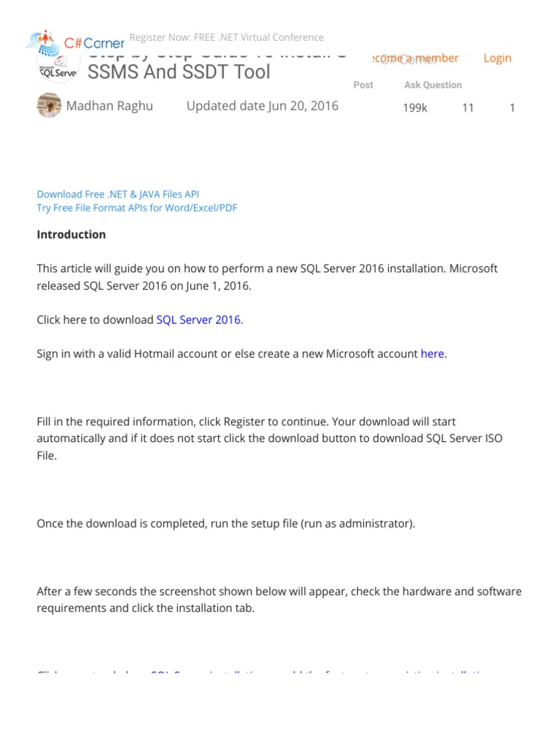Click the 199k views counter
560x747 pixels.
click(x=415, y=108)
